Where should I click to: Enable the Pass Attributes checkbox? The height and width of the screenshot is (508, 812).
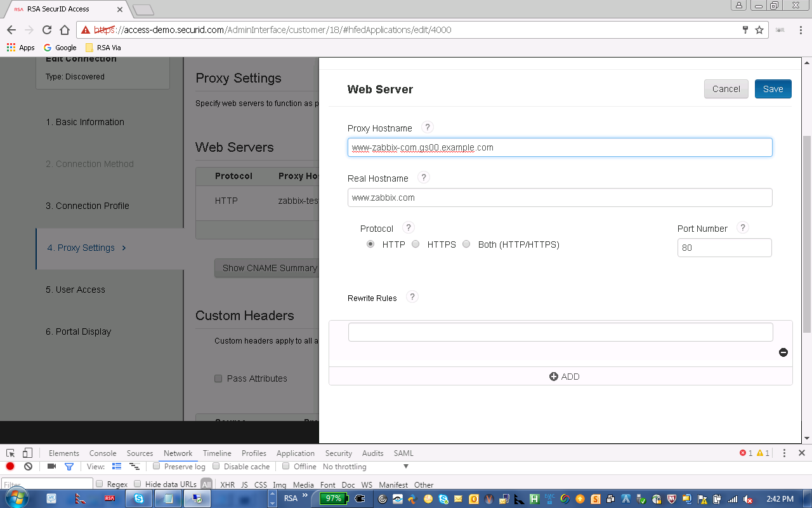(218, 378)
